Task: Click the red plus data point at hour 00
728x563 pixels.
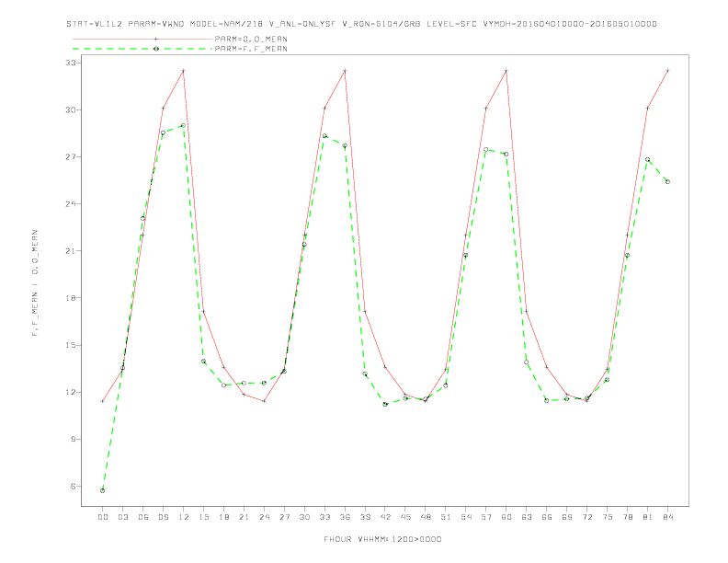Action: point(103,401)
